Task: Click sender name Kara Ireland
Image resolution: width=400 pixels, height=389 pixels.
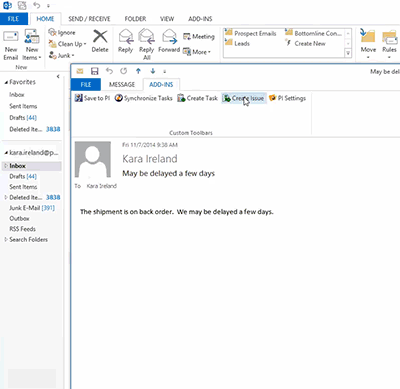Action: (x=150, y=159)
